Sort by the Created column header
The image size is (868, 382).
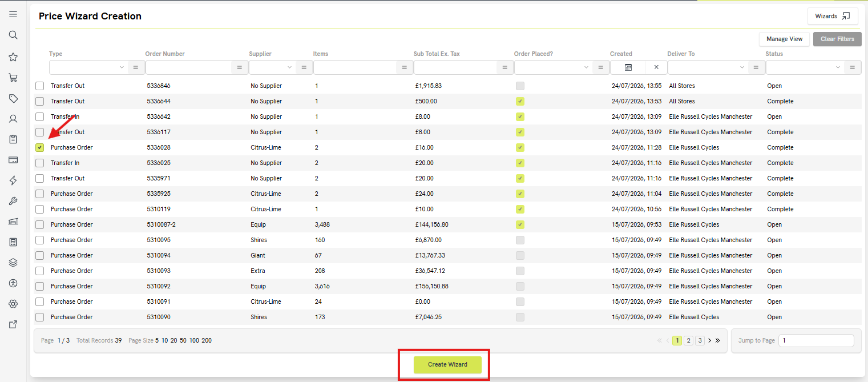tap(621, 54)
